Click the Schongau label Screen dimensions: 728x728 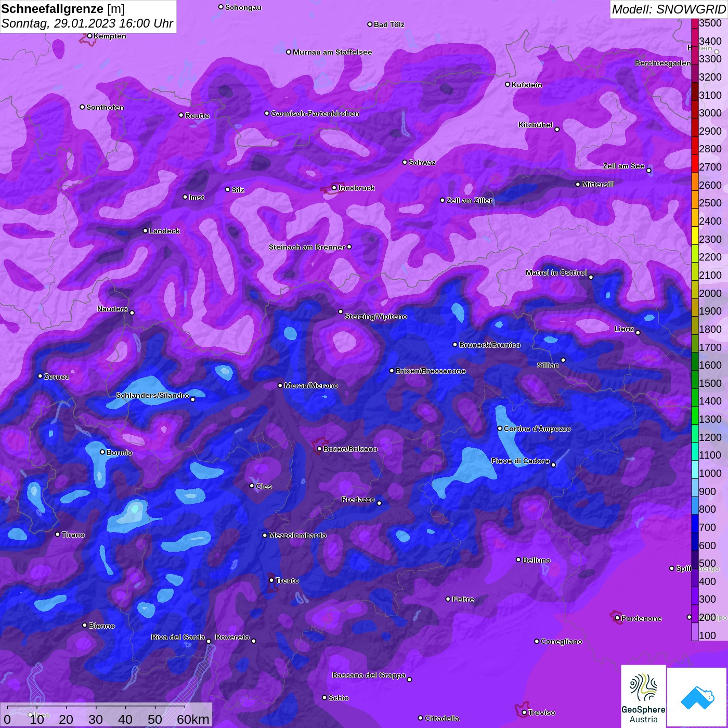tap(243, 7)
